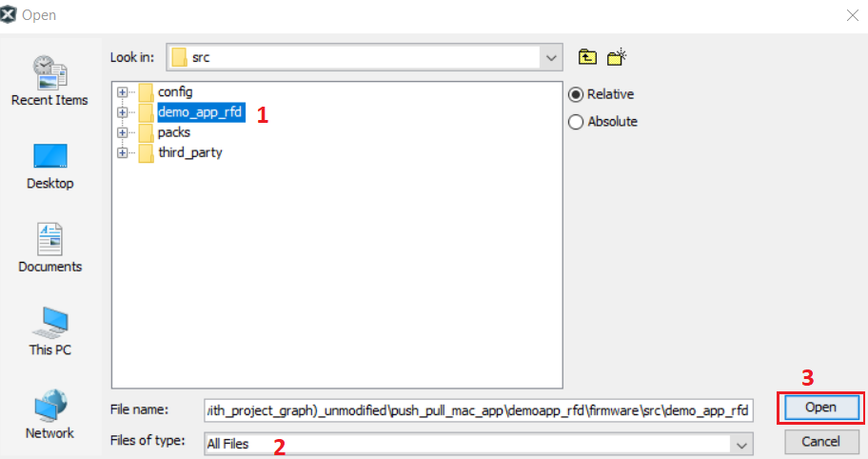
Task: Open the Look in dropdown
Action: (x=551, y=57)
